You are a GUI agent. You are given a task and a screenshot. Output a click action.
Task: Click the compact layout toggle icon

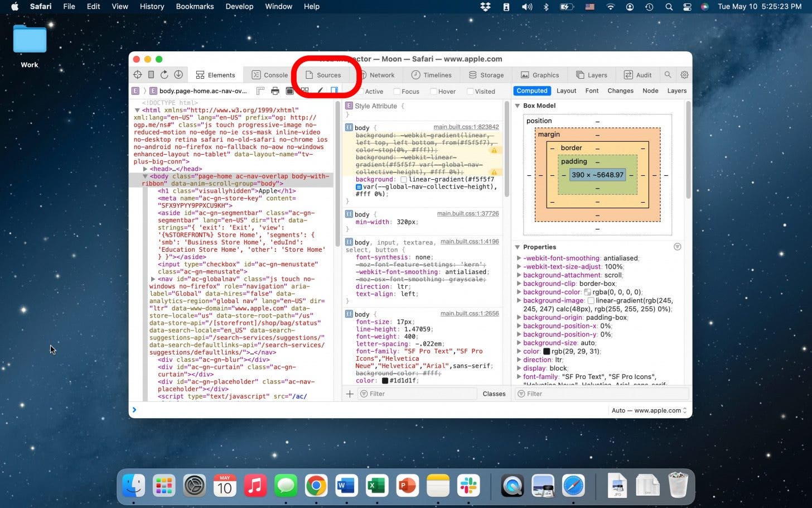coord(304,90)
